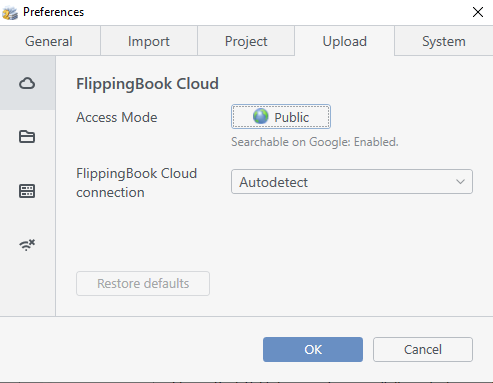Click the Restore defaults button
This screenshot has width=493, height=383.
tap(143, 283)
